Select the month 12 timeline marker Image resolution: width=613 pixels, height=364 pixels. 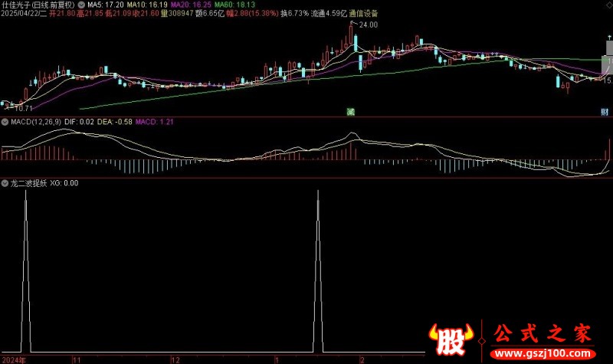click(x=175, y=359)
